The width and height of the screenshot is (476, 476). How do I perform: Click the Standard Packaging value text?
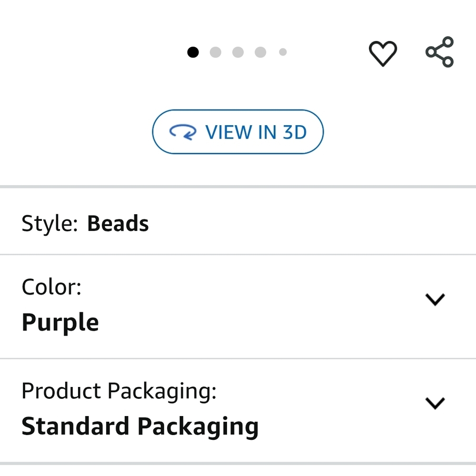tap(140, 426)
